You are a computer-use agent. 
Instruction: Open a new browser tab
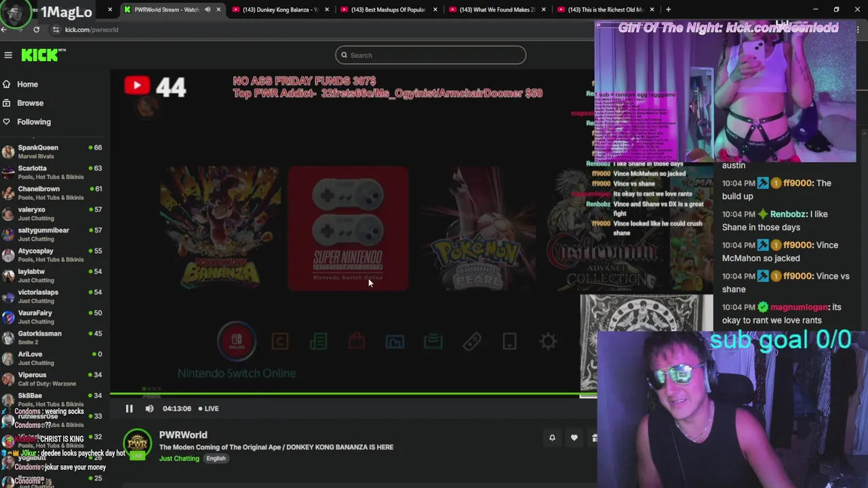point(668,9)
